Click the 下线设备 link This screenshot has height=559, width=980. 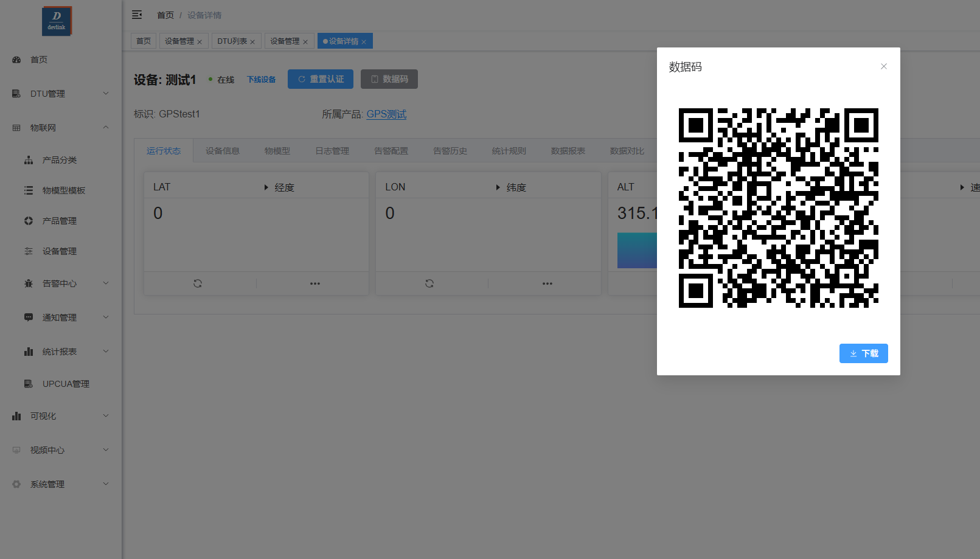coord(261,80)
